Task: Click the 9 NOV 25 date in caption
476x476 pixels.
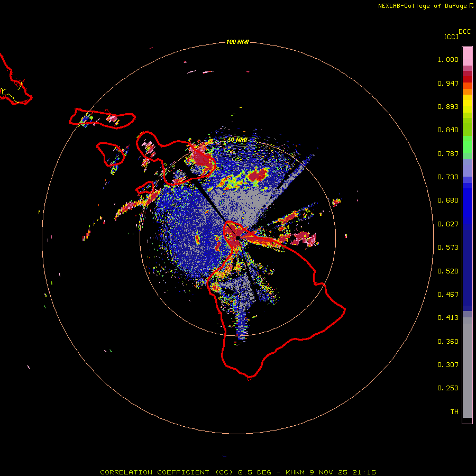Action: [328, 472]
